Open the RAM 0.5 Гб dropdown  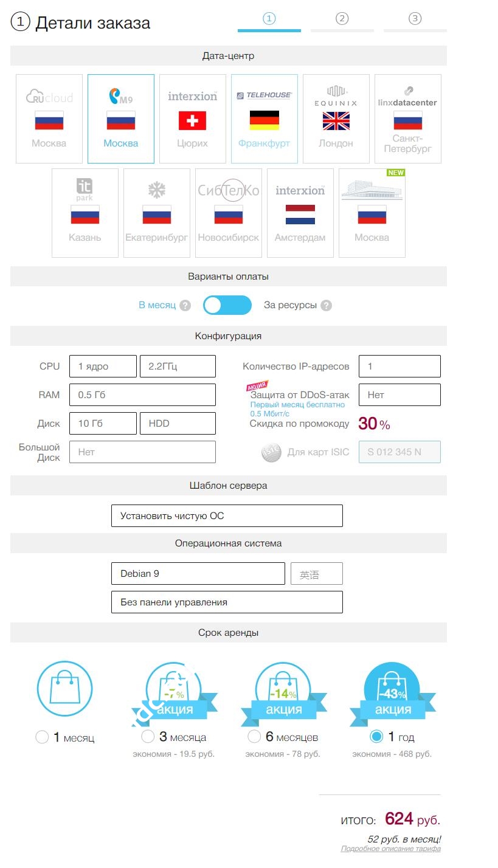point(142,394)
